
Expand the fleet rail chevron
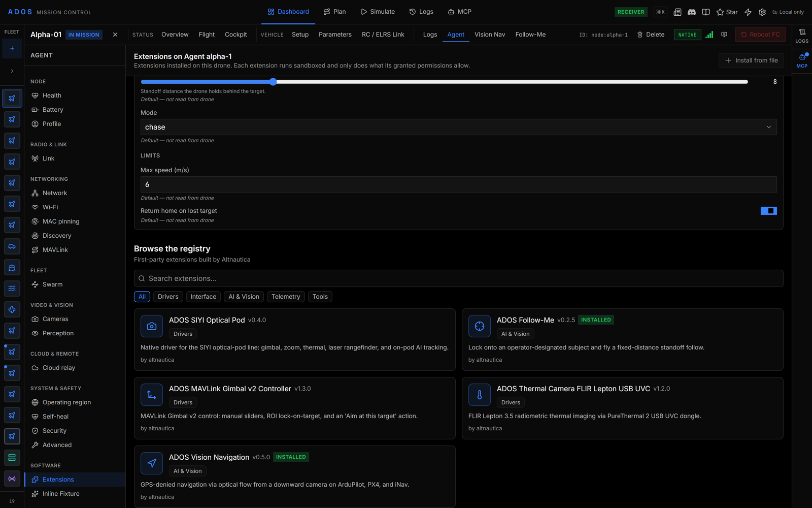click(x=12, y=71)
